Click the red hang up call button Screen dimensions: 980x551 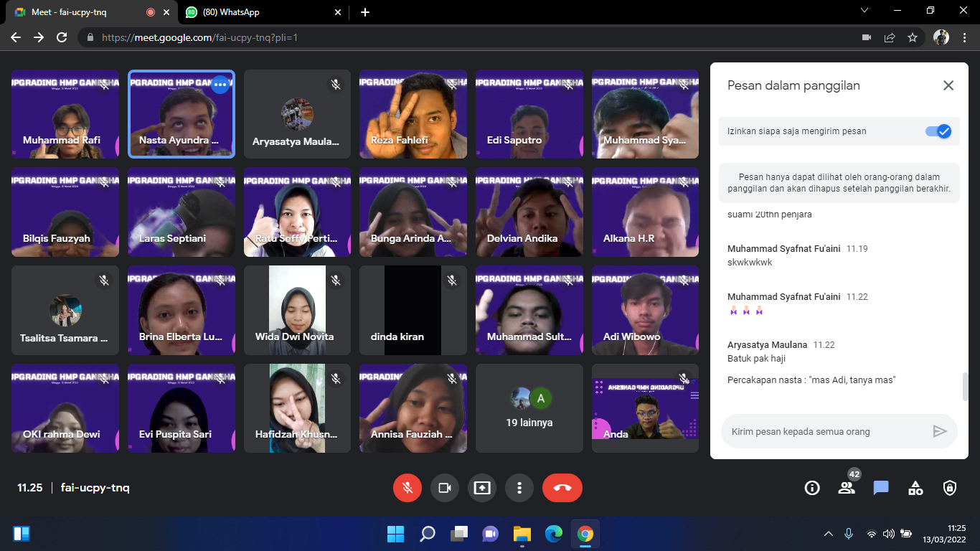click(x=562, y=488)
